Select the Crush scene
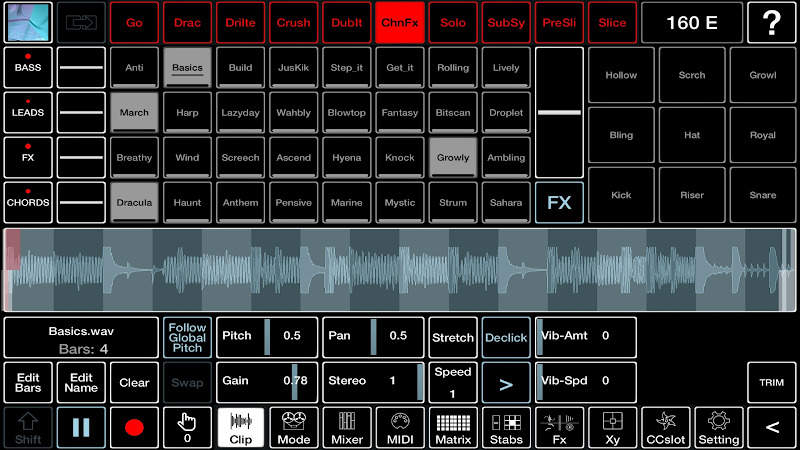 [293, 22]
